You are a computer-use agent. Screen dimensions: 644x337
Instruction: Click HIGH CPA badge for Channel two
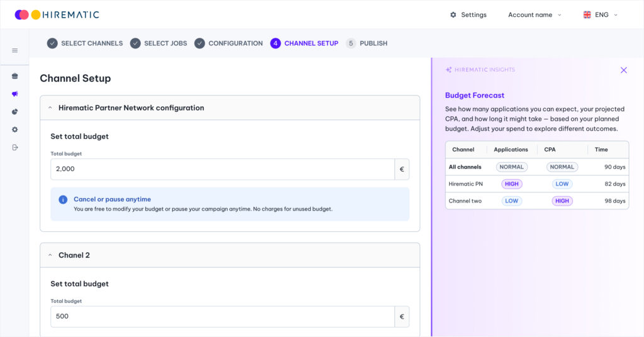562,201
